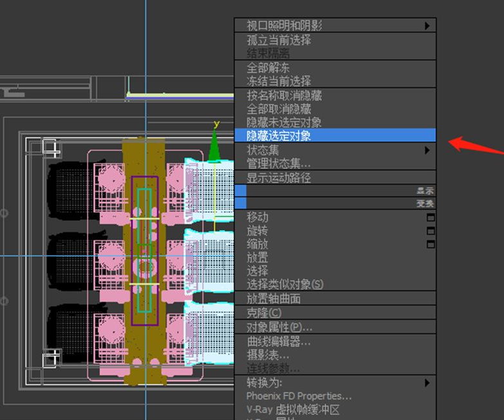This screenshot has height=420, width=504.
Task: Choose 放置轴曲面
Action: [335, 298]
